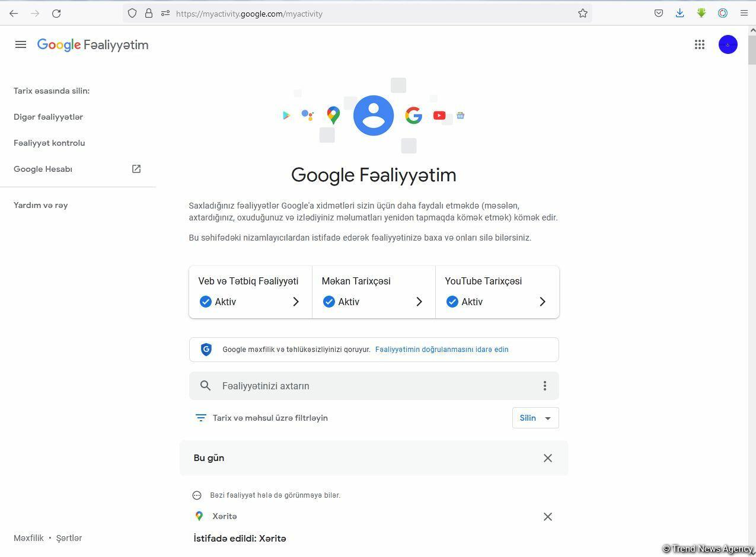Click the Maps icon next to Xəritə
Viewport: 756px width, 557px height.
pos(199,516)
